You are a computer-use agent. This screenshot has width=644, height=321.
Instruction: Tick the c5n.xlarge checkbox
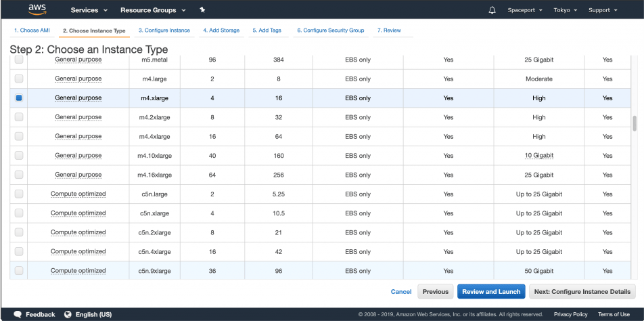[19, 213]
